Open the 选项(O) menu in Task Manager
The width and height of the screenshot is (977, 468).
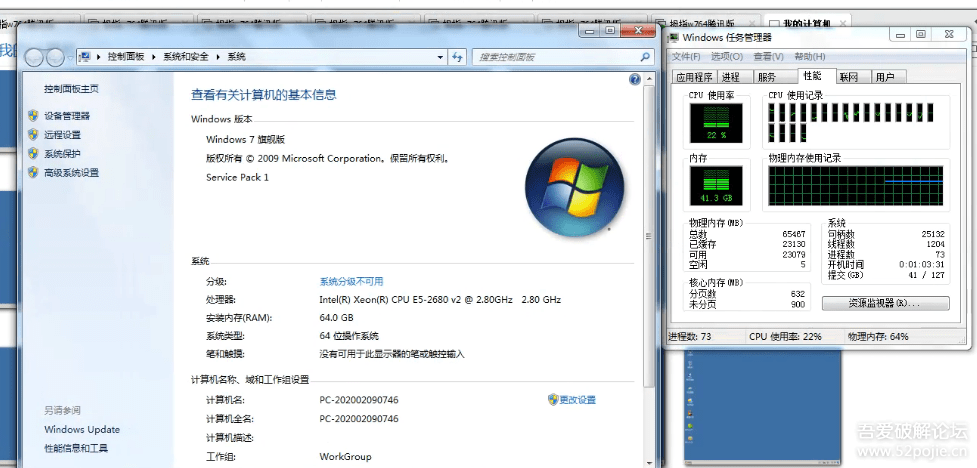[x=727, y=57]
